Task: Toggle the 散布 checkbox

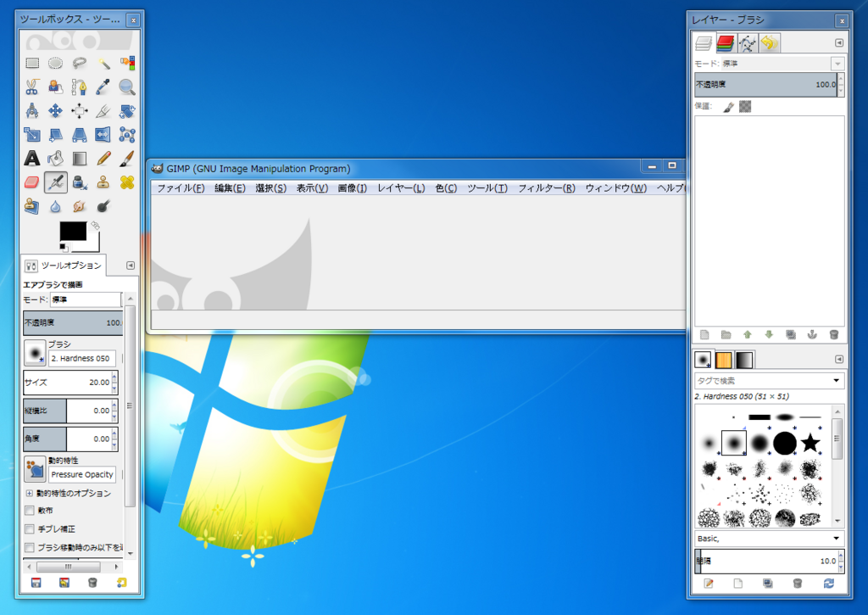Action: click(x=30, y=511)
